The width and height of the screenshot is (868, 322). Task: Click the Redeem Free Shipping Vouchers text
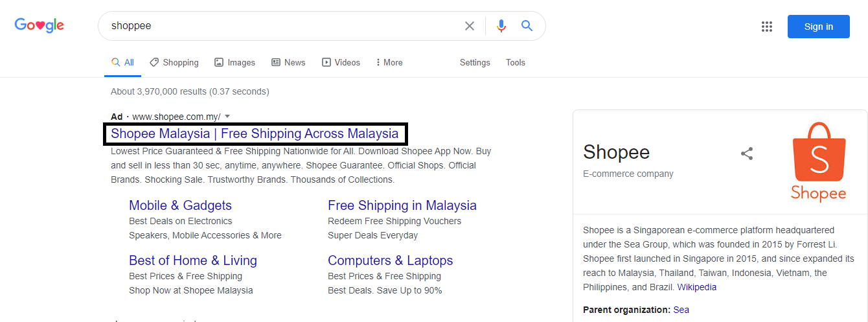pos(394,221)
